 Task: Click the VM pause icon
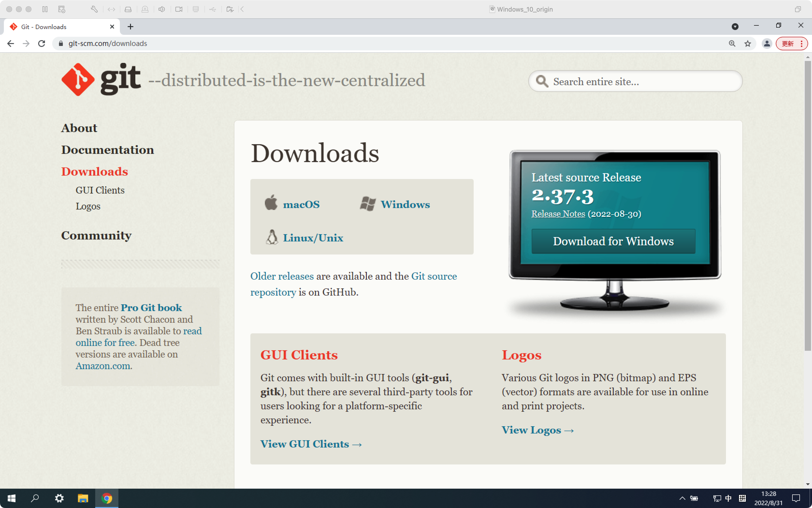(45, 9)
